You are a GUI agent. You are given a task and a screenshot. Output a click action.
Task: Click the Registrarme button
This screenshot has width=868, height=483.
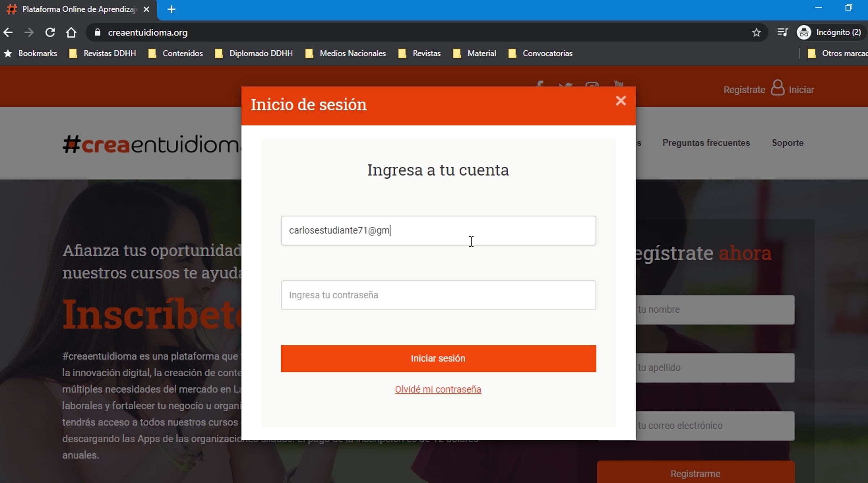(x=695, y=473)
